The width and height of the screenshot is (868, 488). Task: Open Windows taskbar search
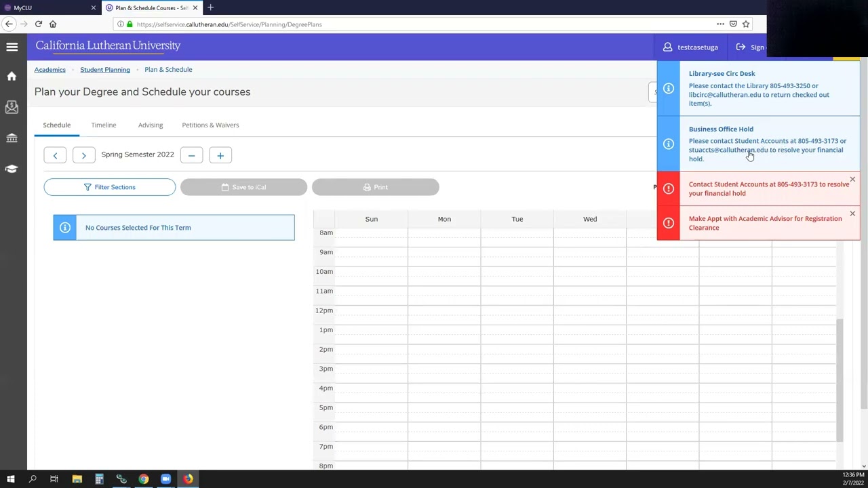point(33,479)
